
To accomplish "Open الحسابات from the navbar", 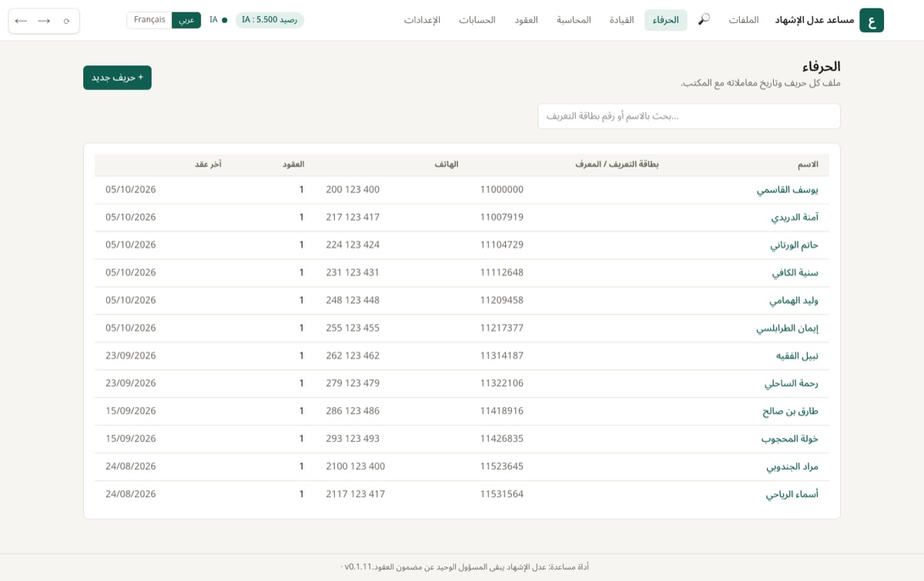I will tap(477, 20).
